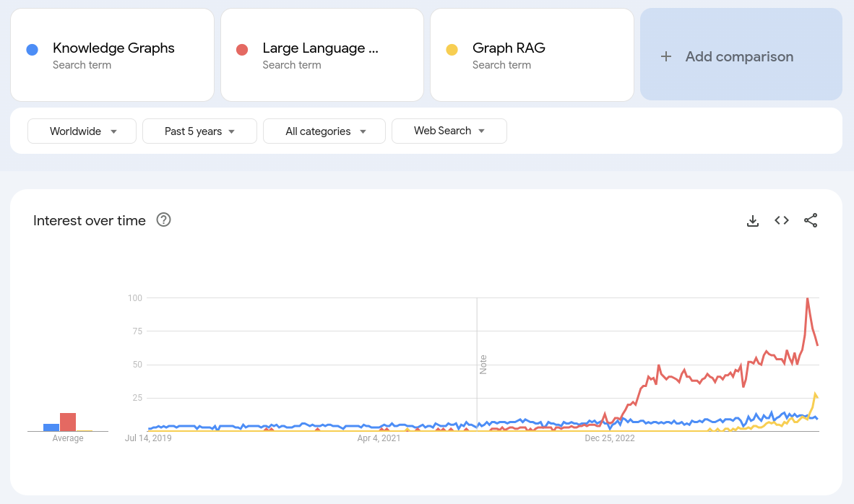Click the yellow Graph RAG color dot
Screen dimensions: 854x504
(x=452, y=48)
